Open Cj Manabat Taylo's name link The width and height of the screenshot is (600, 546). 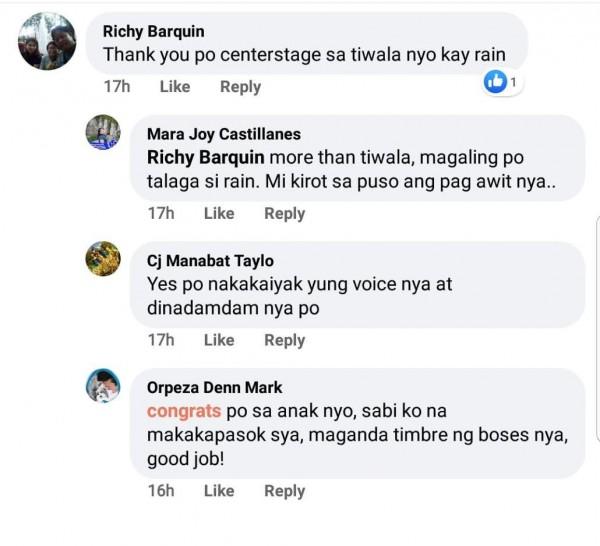[x=208, y=261]
